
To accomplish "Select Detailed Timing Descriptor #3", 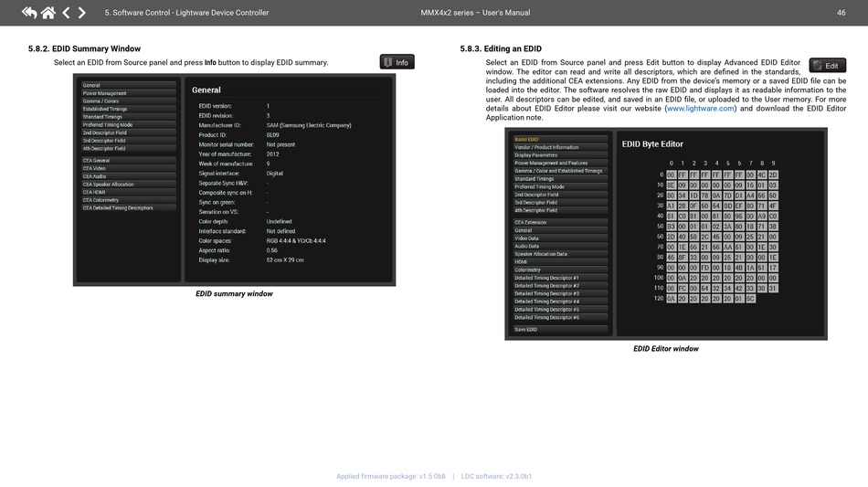I will [560, 294].
